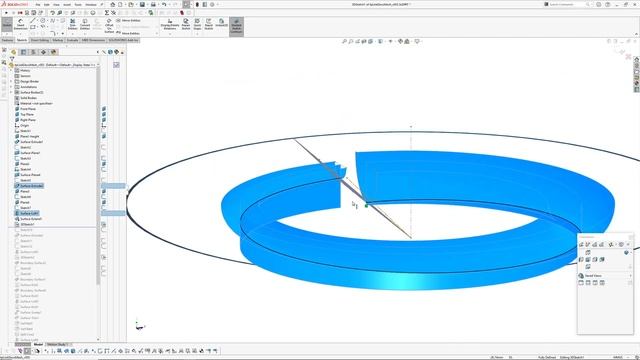Click the feature tree vertical scrollbar
This screenshot has width=640, height=360.
pyautogui.click(x=98, y=176)
